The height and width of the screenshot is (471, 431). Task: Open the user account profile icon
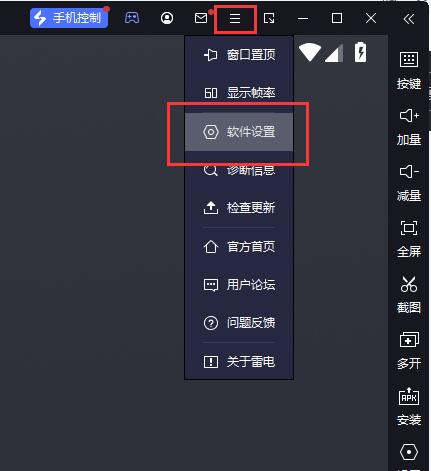[x=167, y=18]
